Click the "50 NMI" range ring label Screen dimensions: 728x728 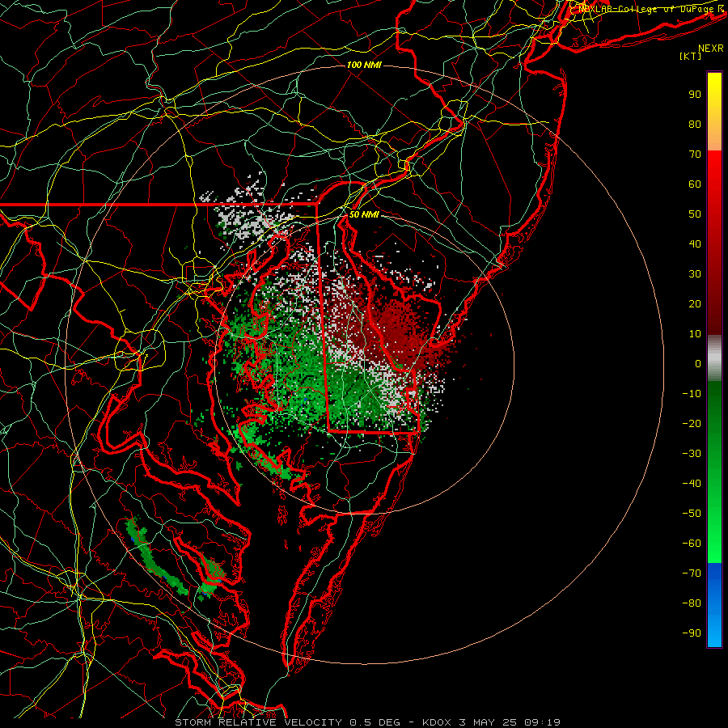click(x=364, y=214)
